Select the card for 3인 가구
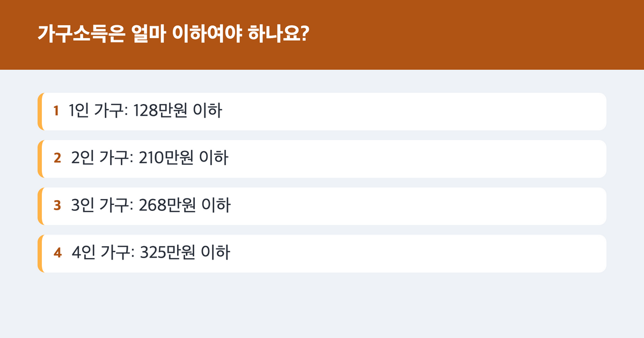 pos(322,206)
